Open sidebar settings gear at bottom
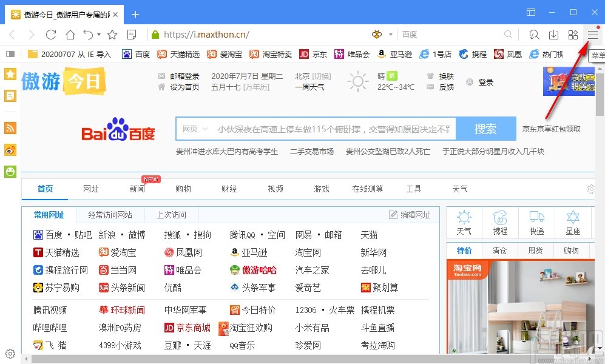Screen dimensions: 605x364 pos(10,353)
